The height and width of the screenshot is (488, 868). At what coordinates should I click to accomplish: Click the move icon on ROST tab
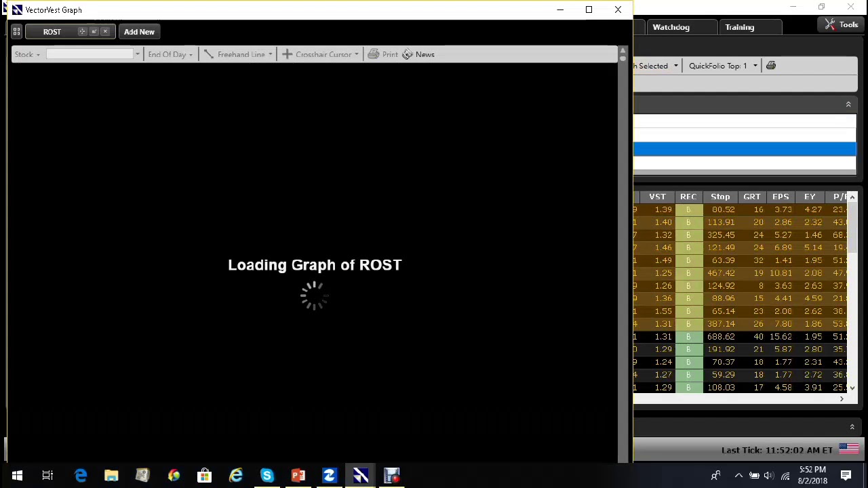(83, 32)
